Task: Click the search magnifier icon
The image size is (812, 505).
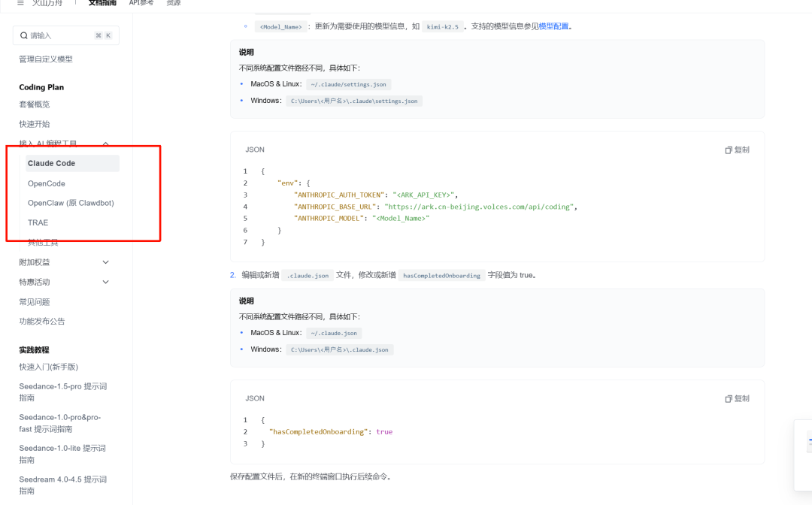Action: tap(25, 35)
